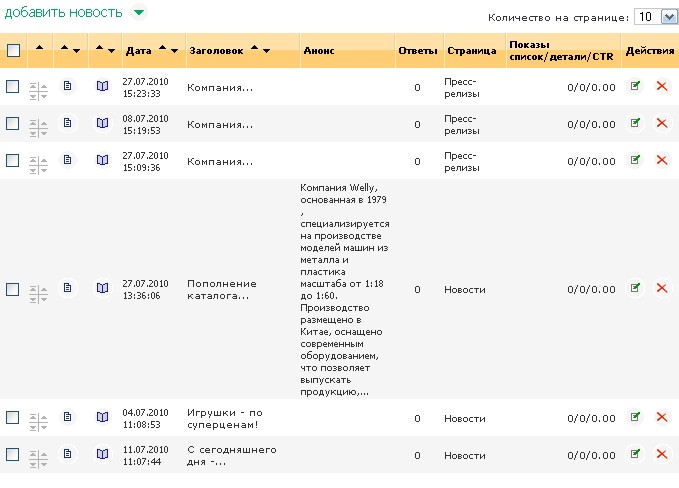Click the "Дата" column header label
The image size is (679, 488).
click(139, 50)
